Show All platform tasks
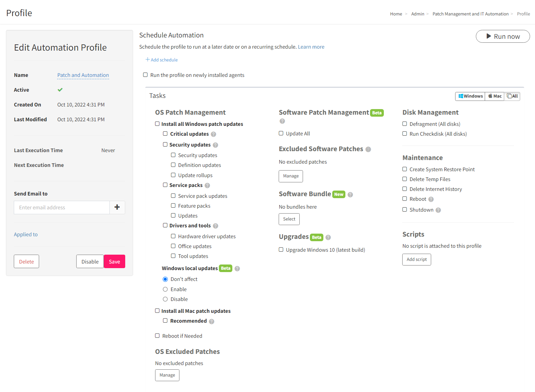Viewport: 535px width, 392px height. point(512,96)
